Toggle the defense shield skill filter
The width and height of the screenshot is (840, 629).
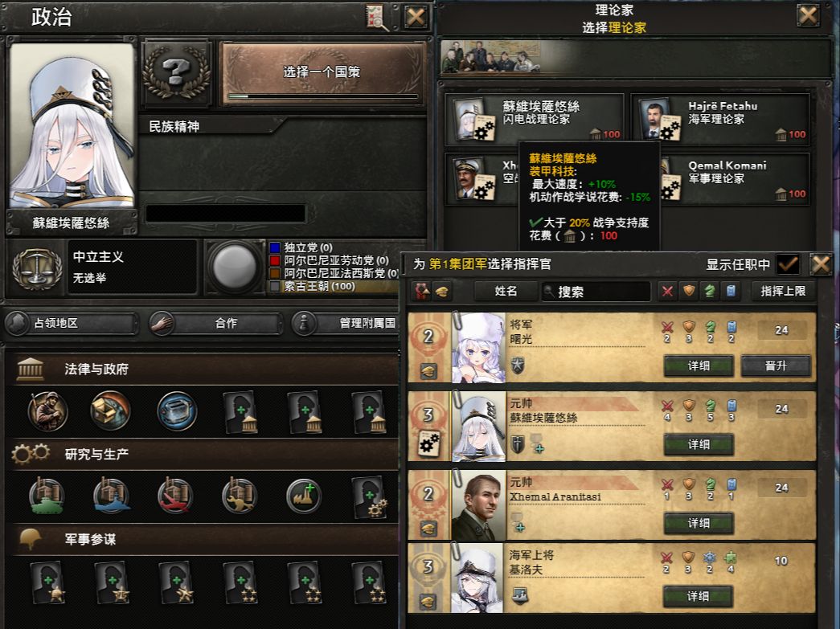[x=688, y=292]
